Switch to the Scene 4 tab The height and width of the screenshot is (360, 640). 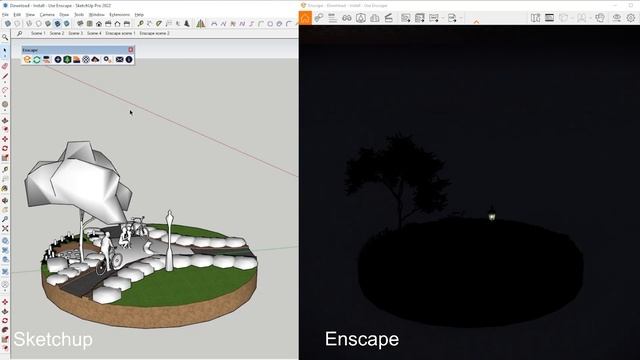(x=94, y=33)
